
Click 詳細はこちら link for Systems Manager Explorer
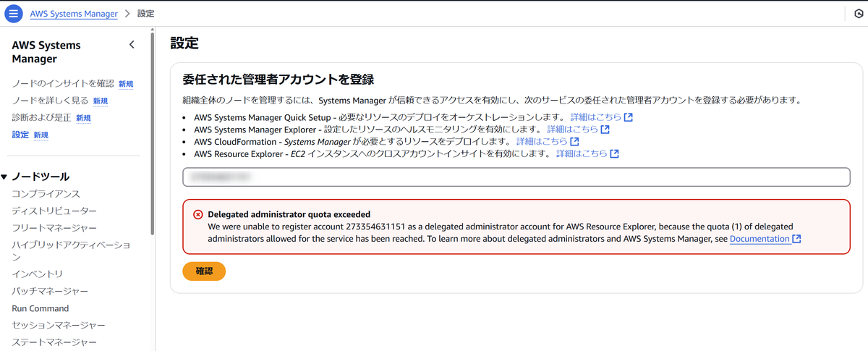pos(572,130)
